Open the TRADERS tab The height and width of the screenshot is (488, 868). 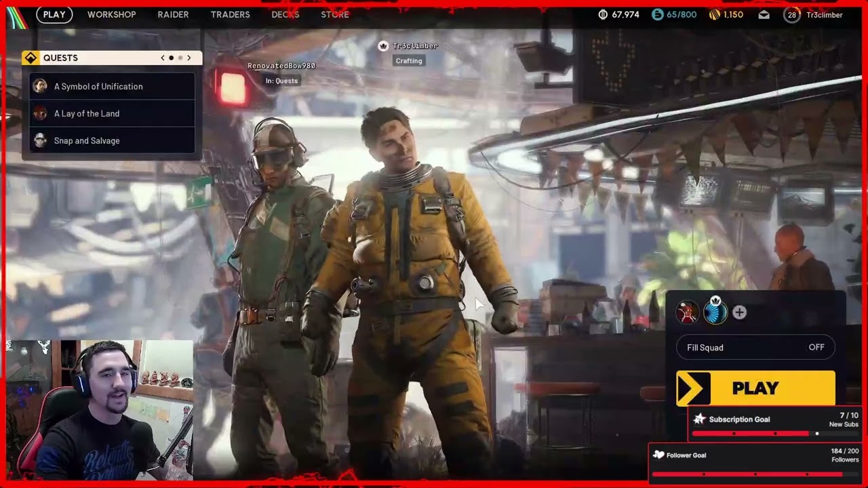pos(230,14)
